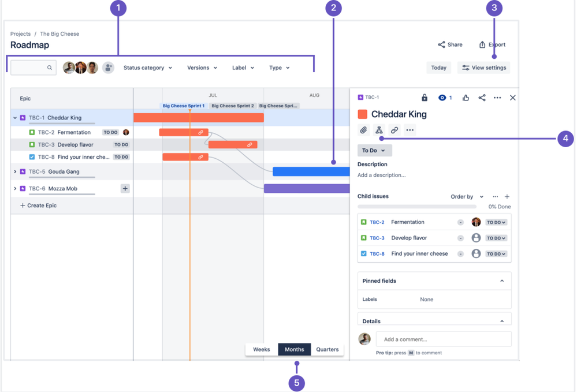Click the blue Gouda Gang timeline bar
Image resolution: width=577 pixels, height=392 pixels.
311,171
